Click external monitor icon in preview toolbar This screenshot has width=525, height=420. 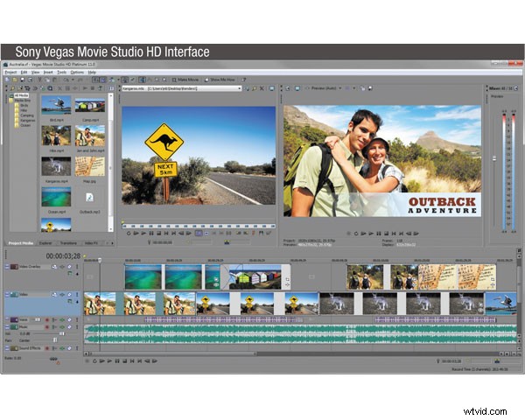click(x=297, y=88)
